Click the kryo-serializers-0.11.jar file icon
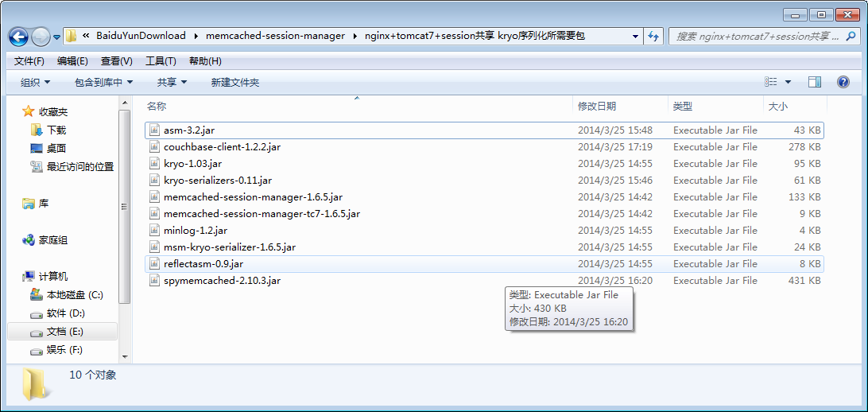 point(154,181)
